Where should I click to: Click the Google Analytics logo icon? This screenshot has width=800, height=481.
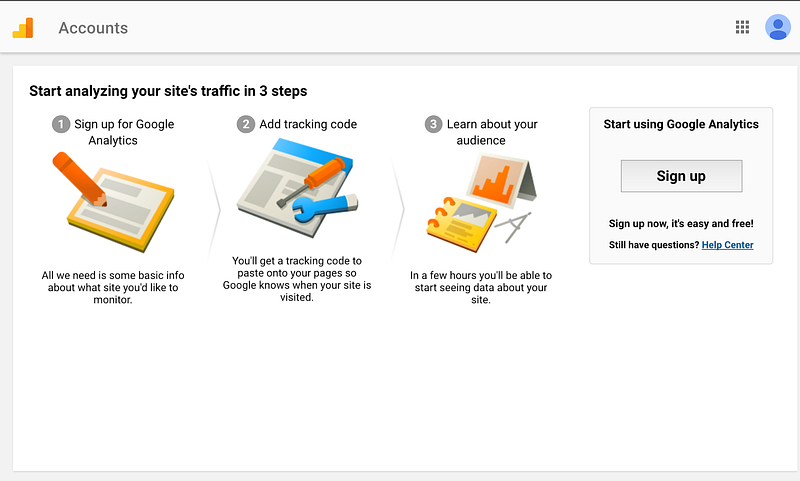coord(23,28)
